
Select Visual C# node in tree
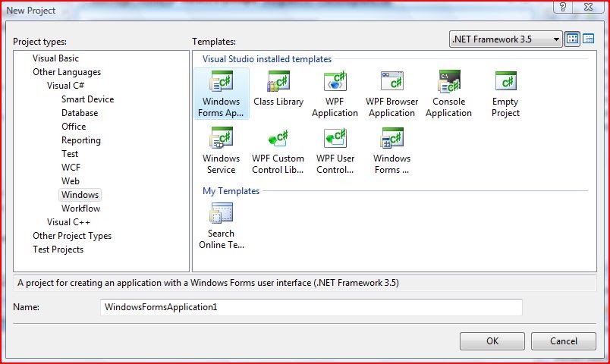(65, 86)
